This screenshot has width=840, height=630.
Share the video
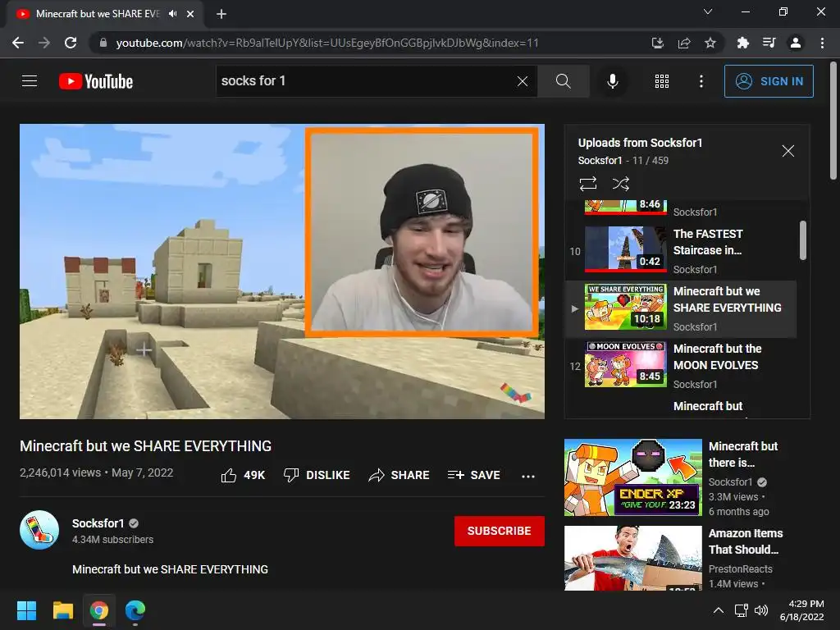click(399, 475)
